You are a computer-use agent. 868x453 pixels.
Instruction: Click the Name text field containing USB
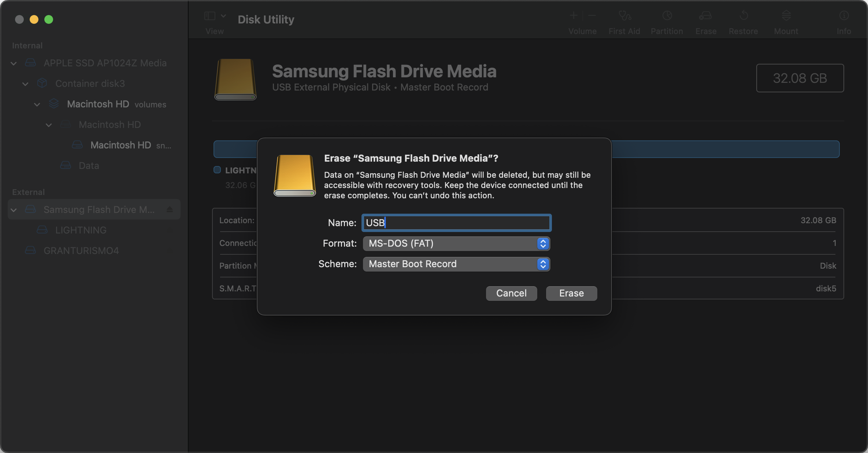pyautogui.click(x=456, y=222)
